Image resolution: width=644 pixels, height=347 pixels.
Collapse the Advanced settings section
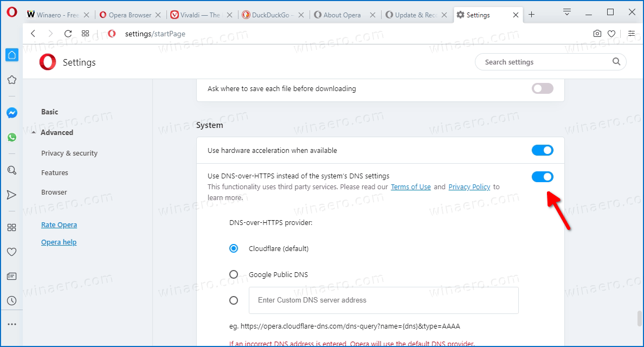(x=57, y=132)
